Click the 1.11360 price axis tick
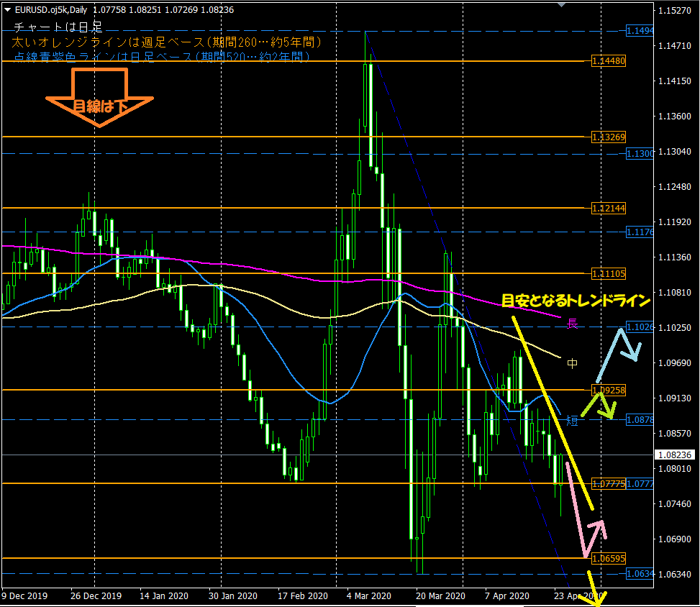This screenshot has width=700, height=607. 675,257
